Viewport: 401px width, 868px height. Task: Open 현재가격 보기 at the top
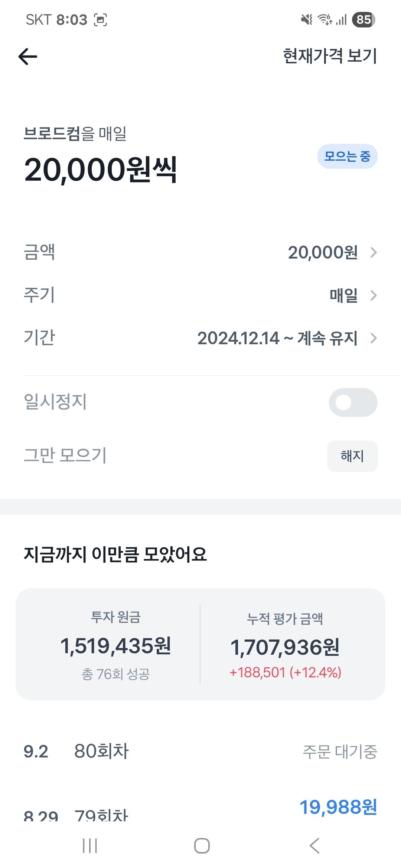click(330, 56)
